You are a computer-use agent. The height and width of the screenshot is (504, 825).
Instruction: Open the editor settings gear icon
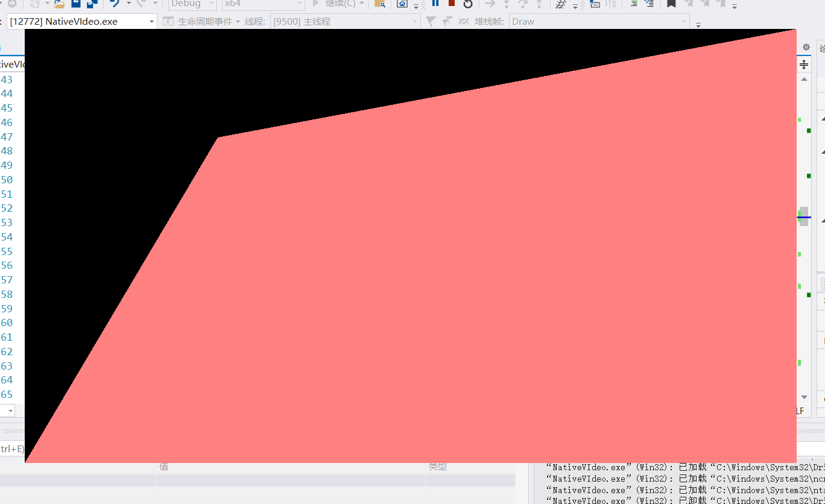click(806, 47)
